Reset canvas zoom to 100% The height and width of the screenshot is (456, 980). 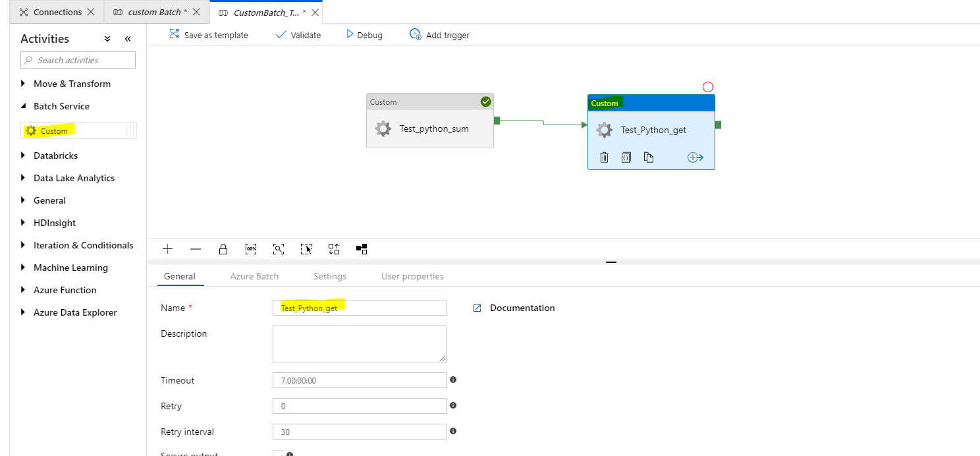coord(251,248)
